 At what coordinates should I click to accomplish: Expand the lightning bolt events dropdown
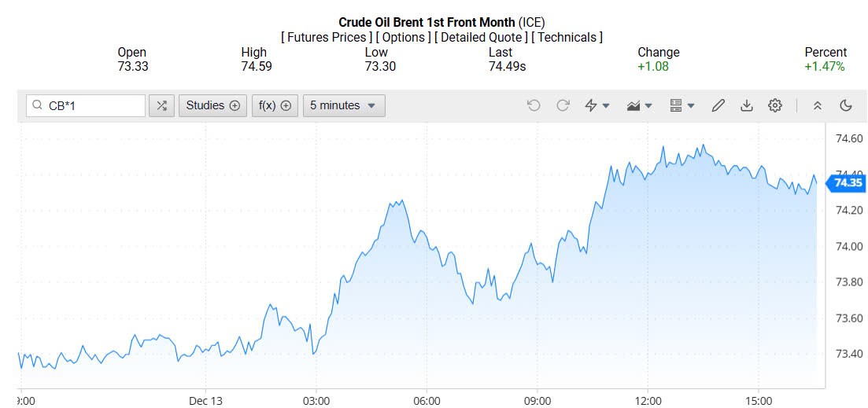pyautogui.click(x=597, y=105)
